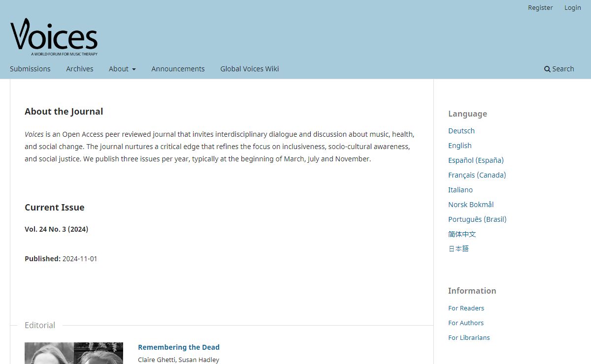Click the Login link
591x364 pixels.
573,7
